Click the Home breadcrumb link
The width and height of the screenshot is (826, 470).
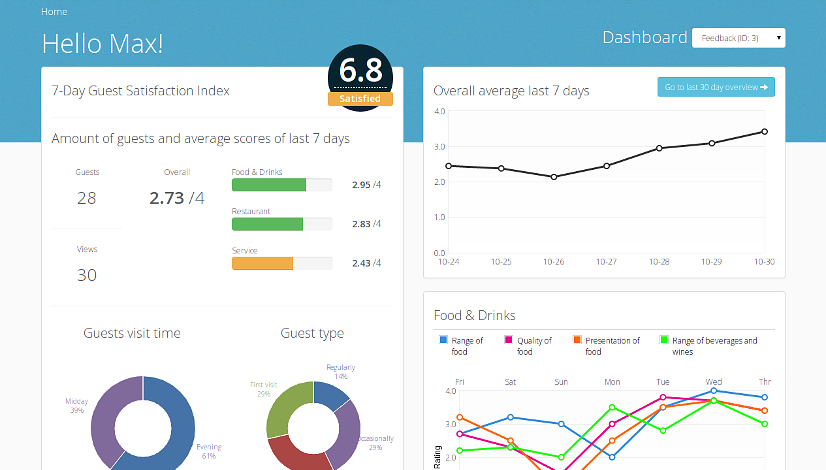[x=54, y=12]
